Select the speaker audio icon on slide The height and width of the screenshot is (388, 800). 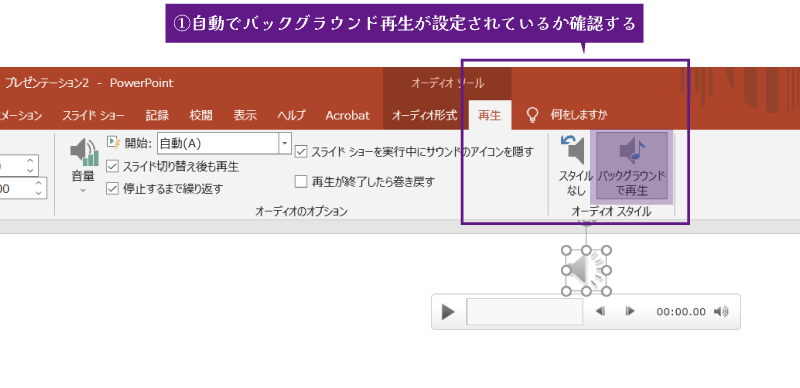click(x=586, y=271)
